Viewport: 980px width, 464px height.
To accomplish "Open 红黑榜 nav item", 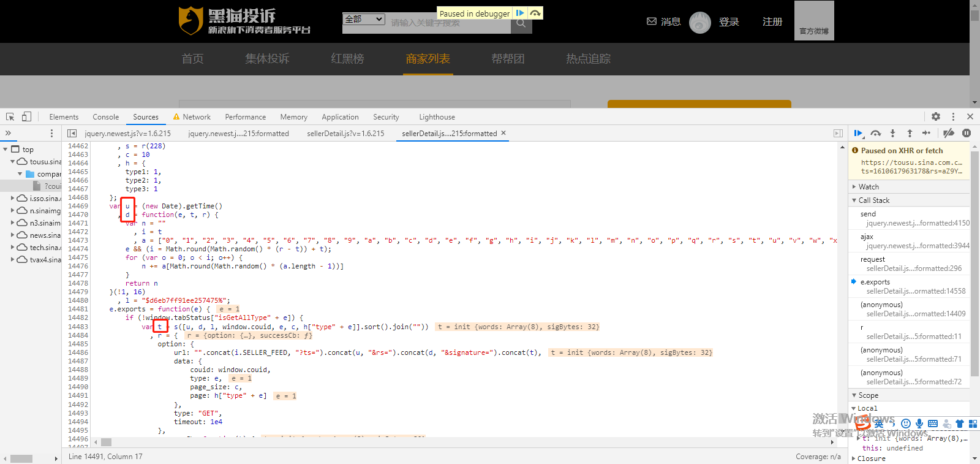I will pos(347,59).
